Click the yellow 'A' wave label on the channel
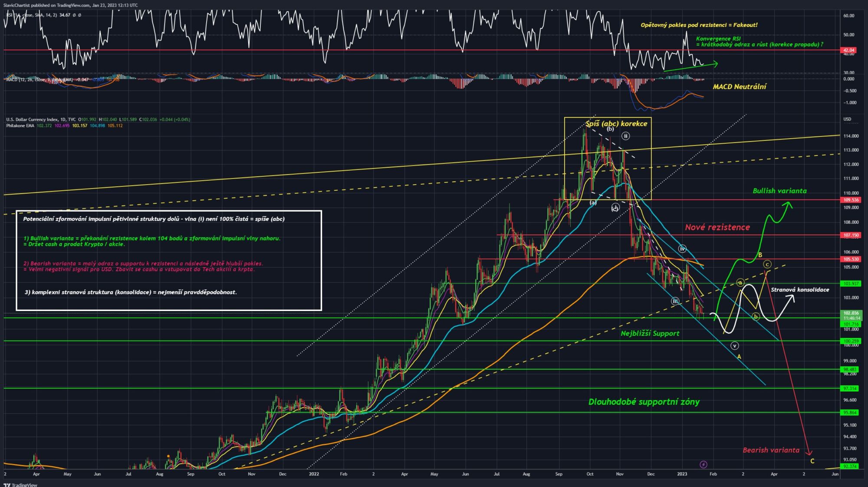The width and height of the screenshot is (868, 487). pos(739,357)
